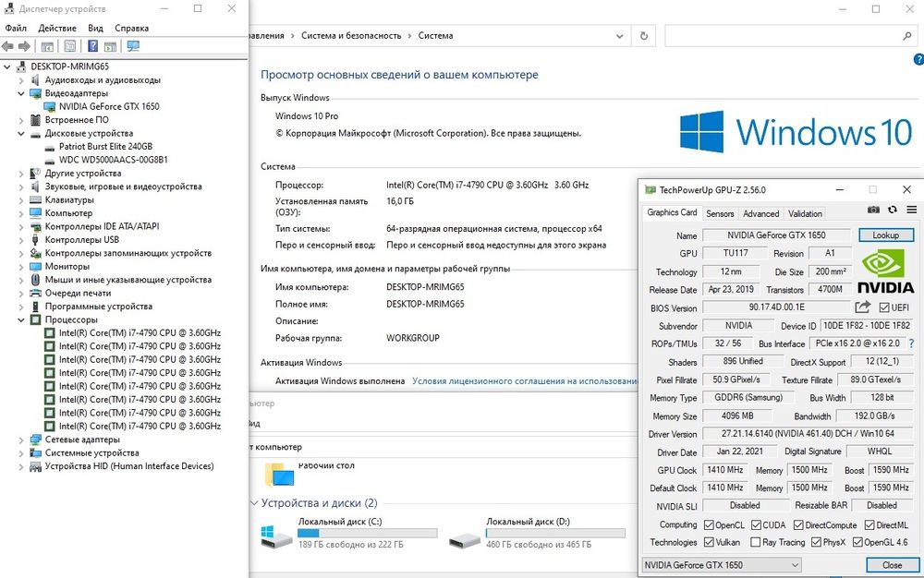Click GPU-Z refresh icon
This screenshot has width=924, height=578.
(x=893, y=210)
